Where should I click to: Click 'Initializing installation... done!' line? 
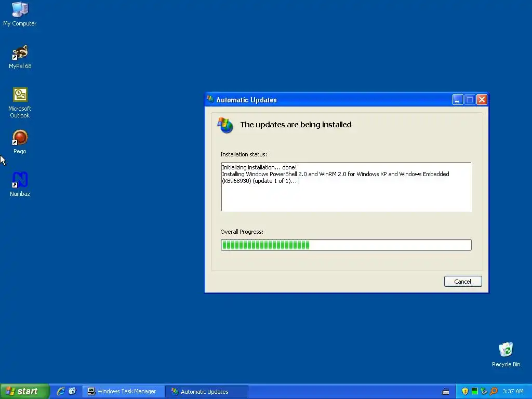point(259,167)
